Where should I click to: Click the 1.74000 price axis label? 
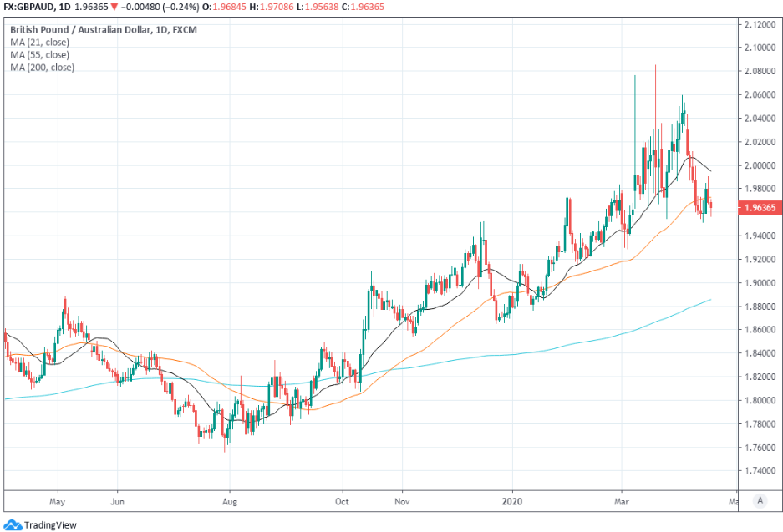click(760, 472)
